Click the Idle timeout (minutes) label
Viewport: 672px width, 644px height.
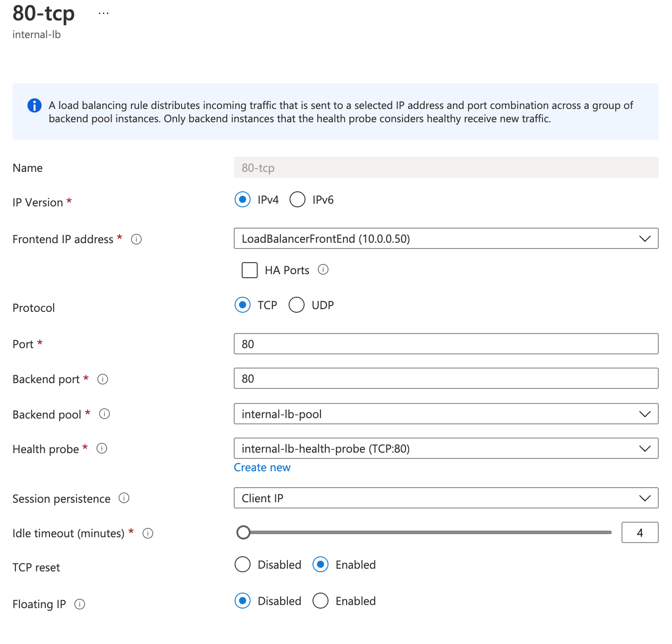pyautogui.click(x=69, y=533)
